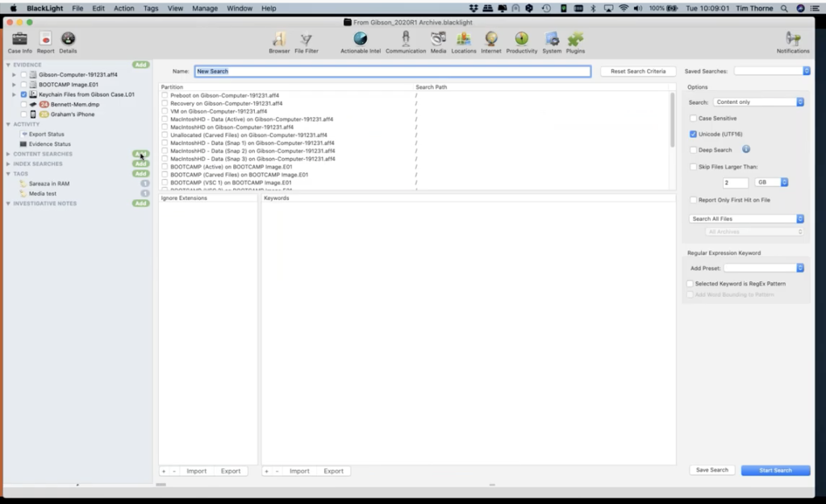Open macOS Spotlight search icon
The image size is (826, 504).
pos(784,8)
